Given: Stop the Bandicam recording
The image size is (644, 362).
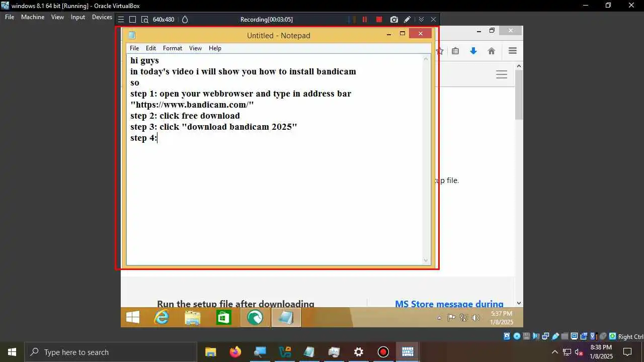Looking at the screenshot, I should (x=379, y=20).
